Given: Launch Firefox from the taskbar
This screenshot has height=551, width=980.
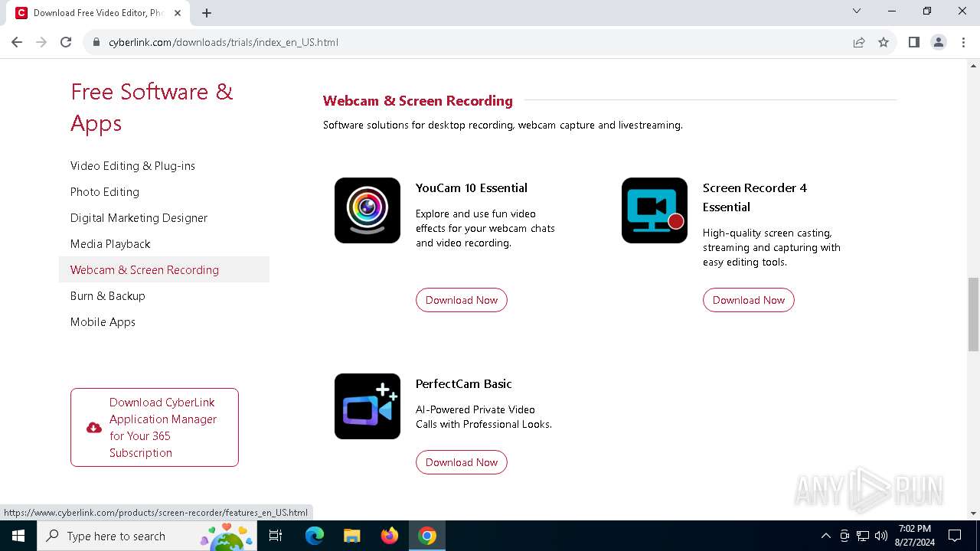Looking at the screenshot, I should [x=390, y=536].
